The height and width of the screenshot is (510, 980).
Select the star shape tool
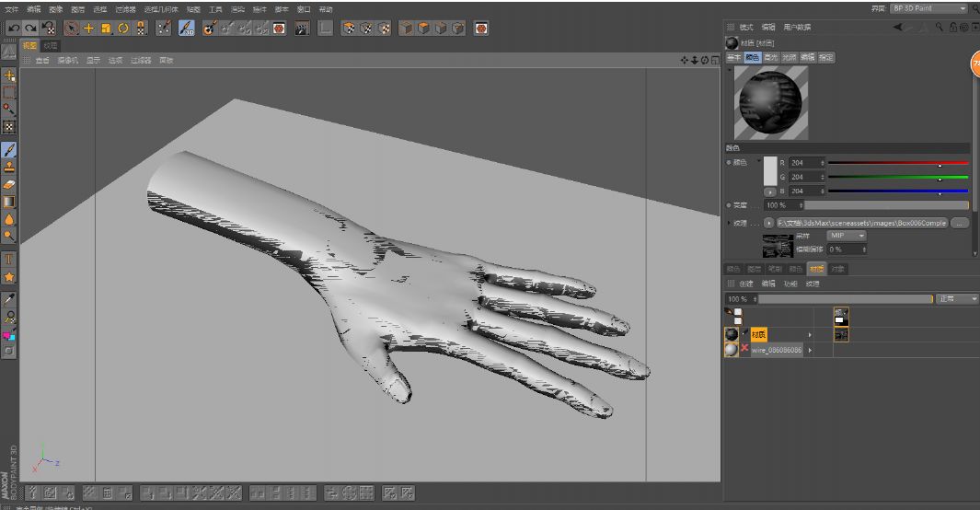coord(9,277)
